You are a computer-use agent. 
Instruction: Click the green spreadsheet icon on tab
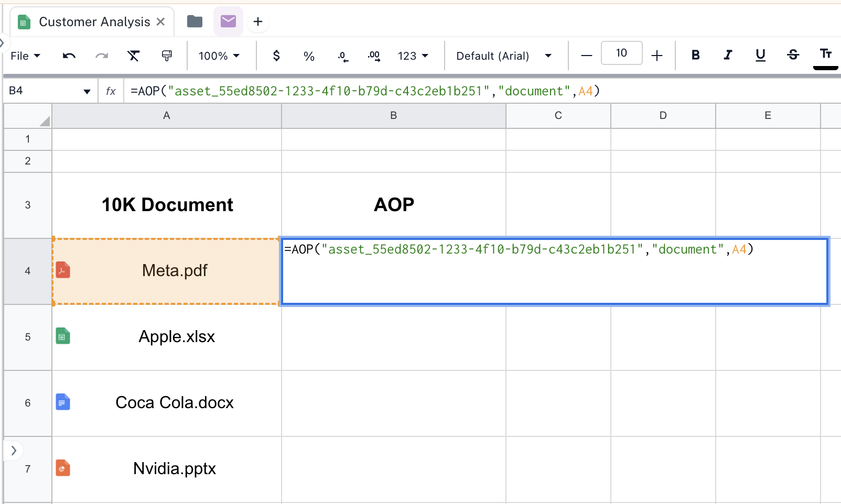click(x=24, y=22)
